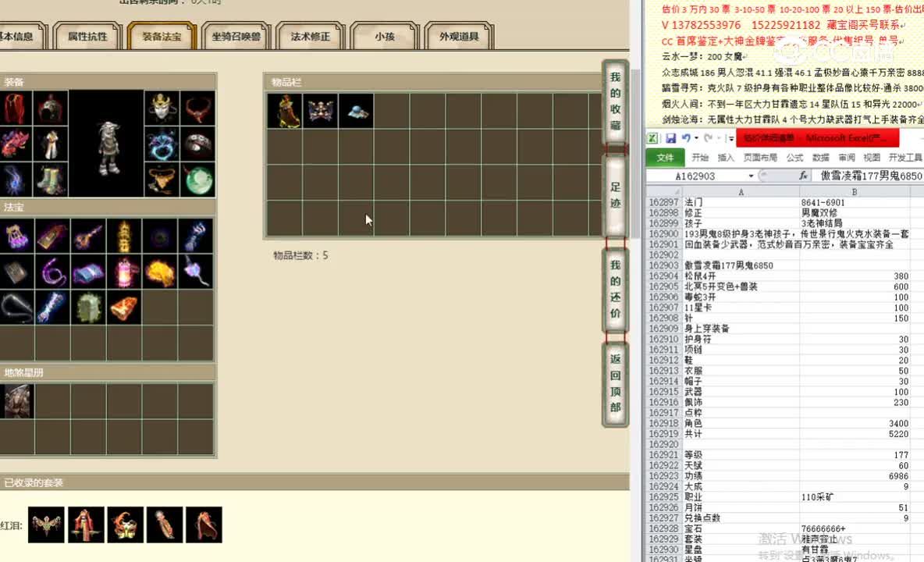Open the Excel 文件 menu
This screenshot has width=924, height=562.
tap(665, 158)
